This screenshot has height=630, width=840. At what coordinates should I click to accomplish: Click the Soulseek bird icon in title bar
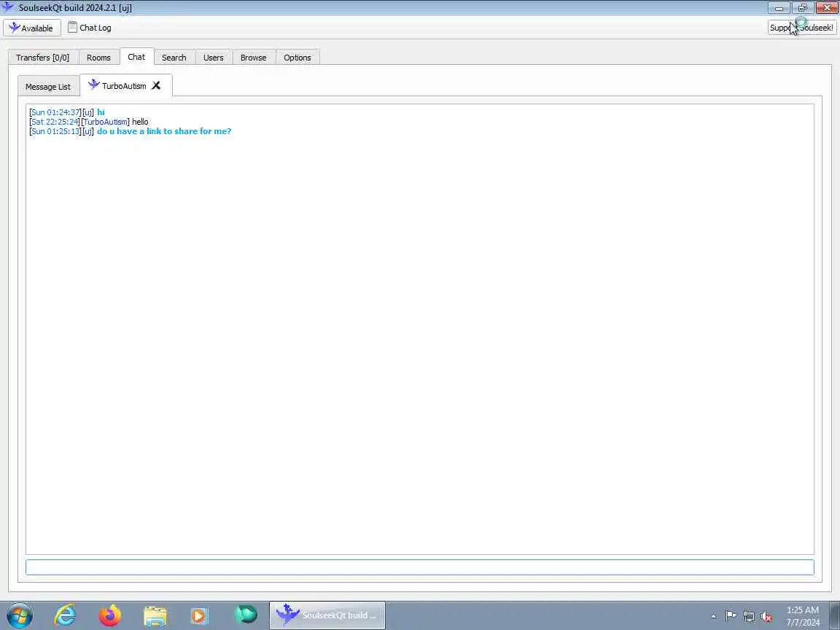pyautogui.click(x=7, y=7)
